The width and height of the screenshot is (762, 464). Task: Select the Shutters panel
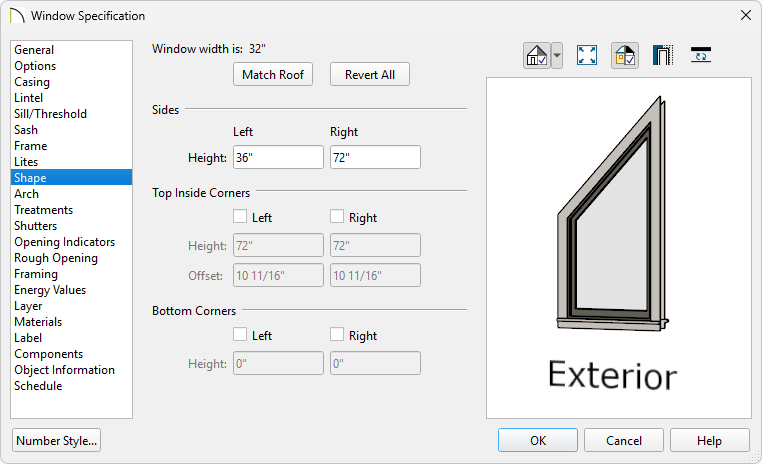71,226
